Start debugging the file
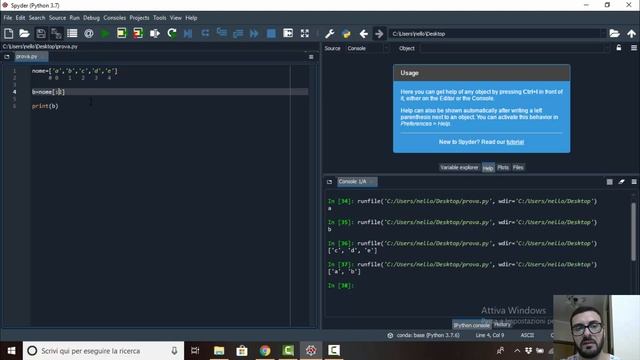The height and width of the screenshot is (360, 640). (x=188, y=33)
